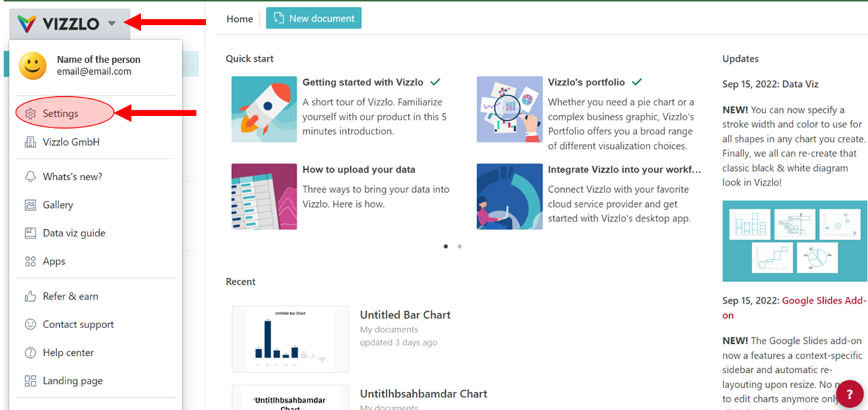This screenshot has height=410, width=868.
Task: Go to the Home breadcrumb
Action: point(240,19)
